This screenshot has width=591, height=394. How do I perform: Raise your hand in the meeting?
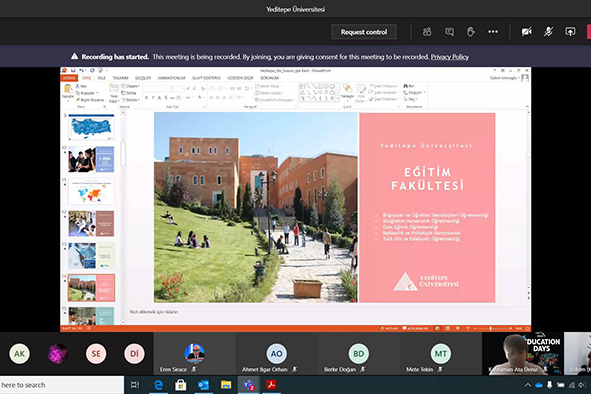tap(470, 32)
